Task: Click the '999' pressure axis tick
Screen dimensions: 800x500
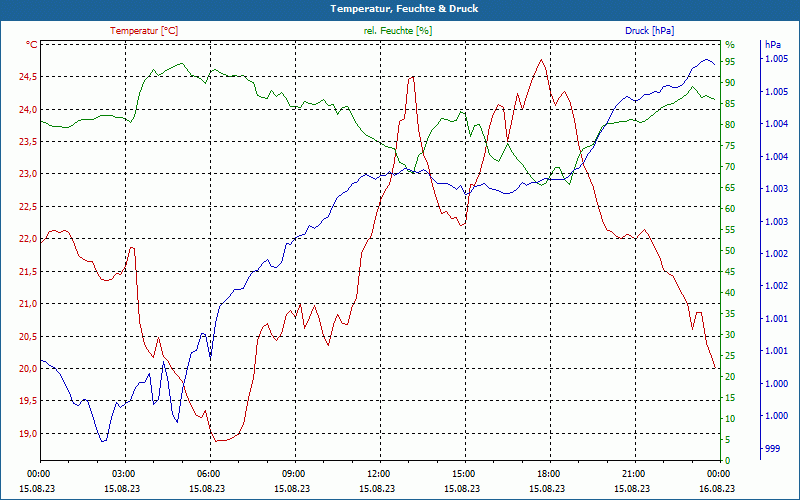Action: point(773,448)
